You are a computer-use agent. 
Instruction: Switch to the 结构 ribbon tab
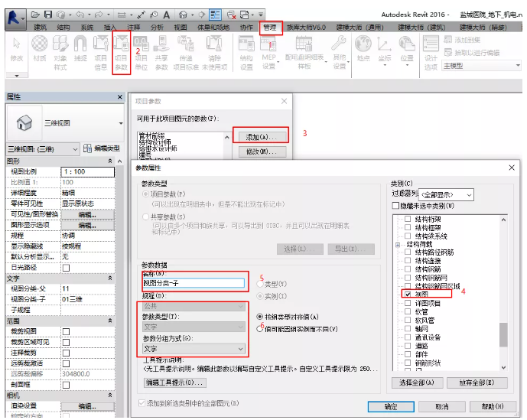coord(63,28)
